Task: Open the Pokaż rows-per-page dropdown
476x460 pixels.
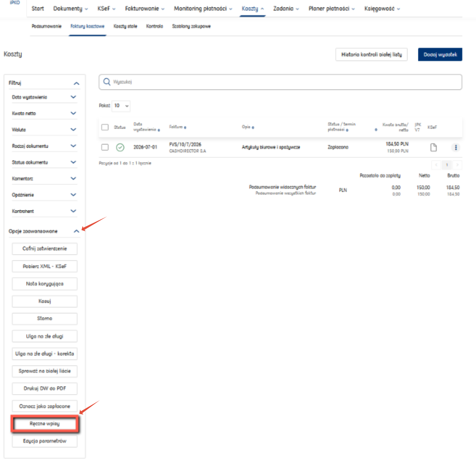Action: 121,106
